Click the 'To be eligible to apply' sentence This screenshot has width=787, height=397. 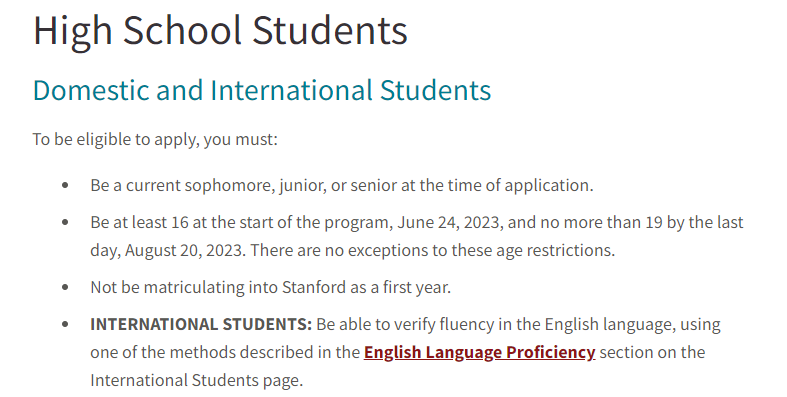pyautogui.click(x=155, y=139)
